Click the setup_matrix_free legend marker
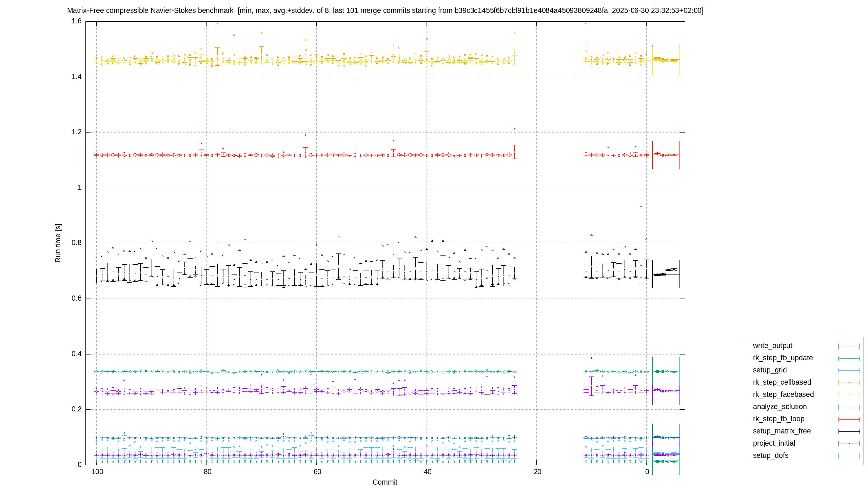The width and height of the screenshot is (868, 488). click(849, 431)
